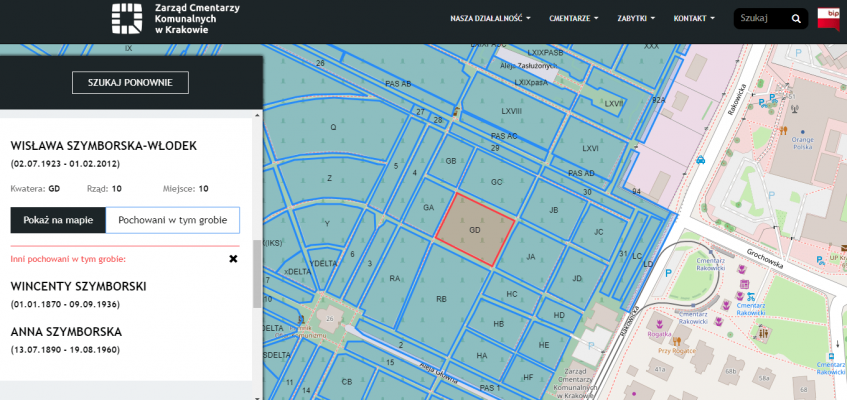Open the Cmentarze dropdown menu
The width and height of the screenshot is (847, 400).
574,19
